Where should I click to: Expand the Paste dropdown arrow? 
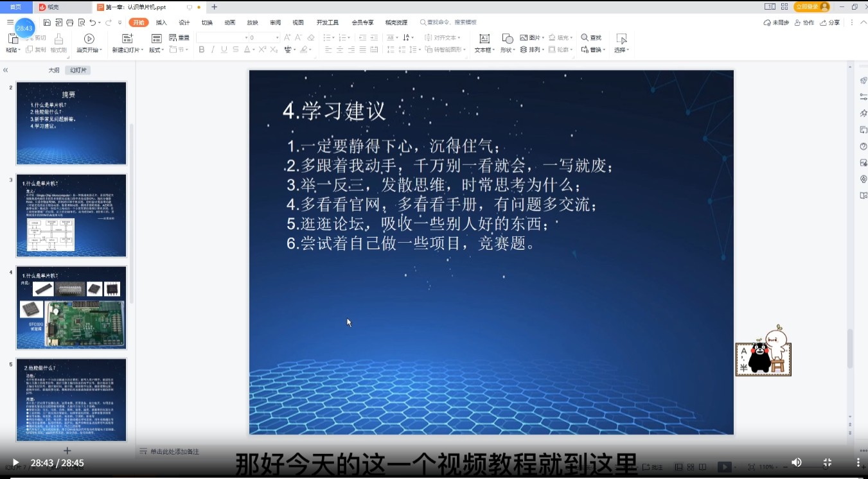(19, 50)
